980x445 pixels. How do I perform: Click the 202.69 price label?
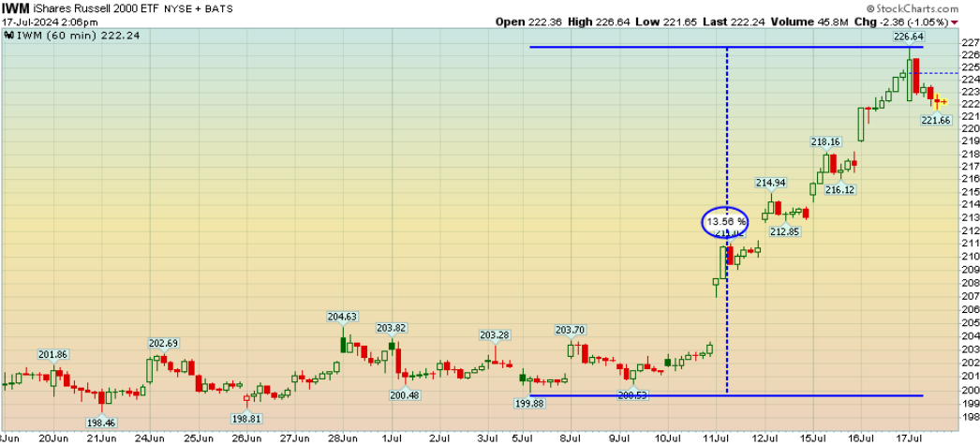coord(164,343)
